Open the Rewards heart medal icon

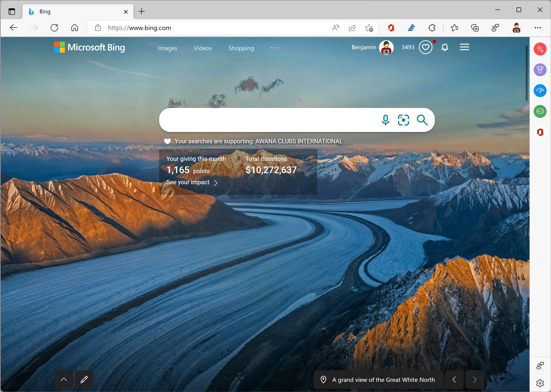[x=425, y=47]
